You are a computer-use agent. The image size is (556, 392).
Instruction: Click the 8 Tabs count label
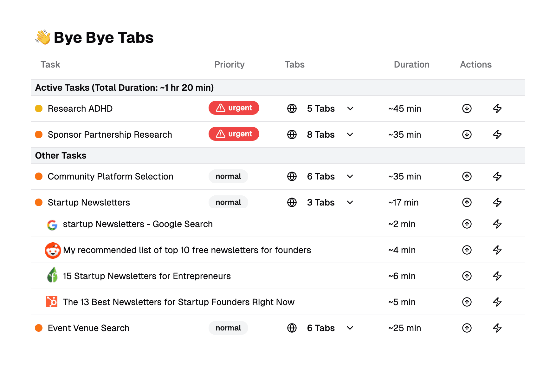(x=321, y=134)
